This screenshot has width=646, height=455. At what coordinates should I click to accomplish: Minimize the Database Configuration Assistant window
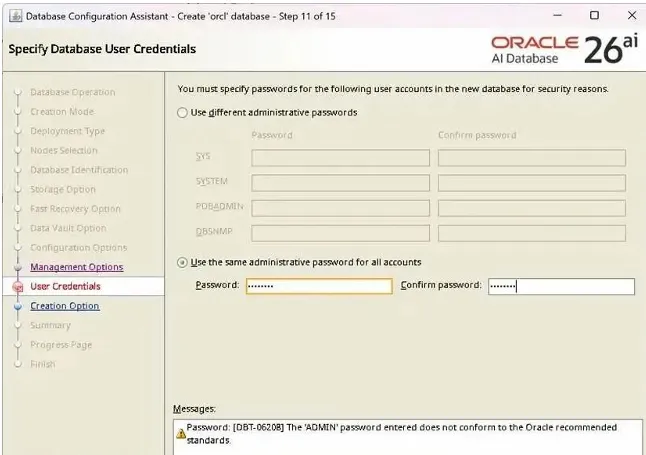pyautogui.click(x=557, y=16)
